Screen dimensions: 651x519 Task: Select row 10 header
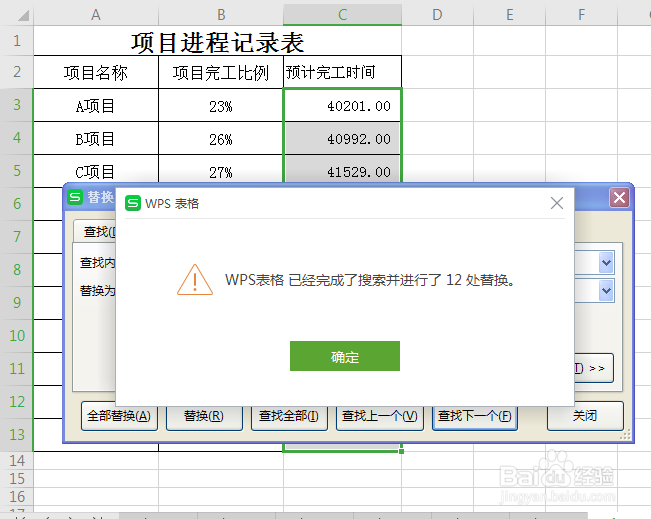17,335
